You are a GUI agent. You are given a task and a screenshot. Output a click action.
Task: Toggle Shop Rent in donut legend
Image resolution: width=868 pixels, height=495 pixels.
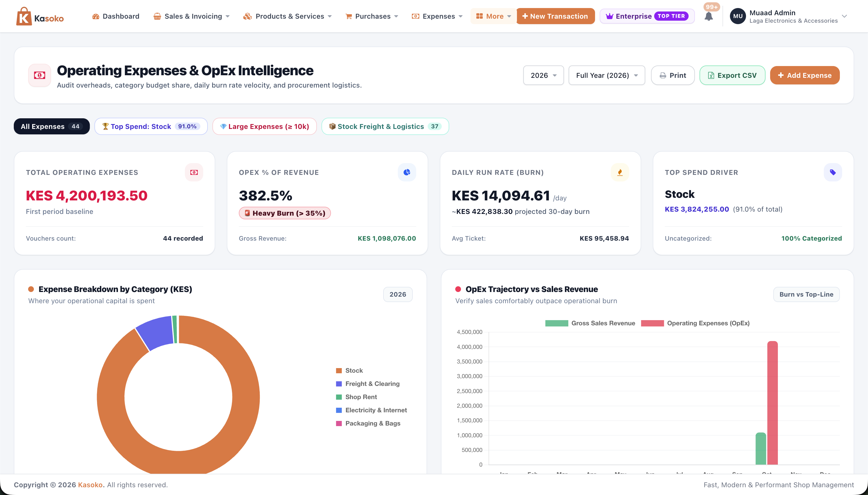[x=356, y=397]
